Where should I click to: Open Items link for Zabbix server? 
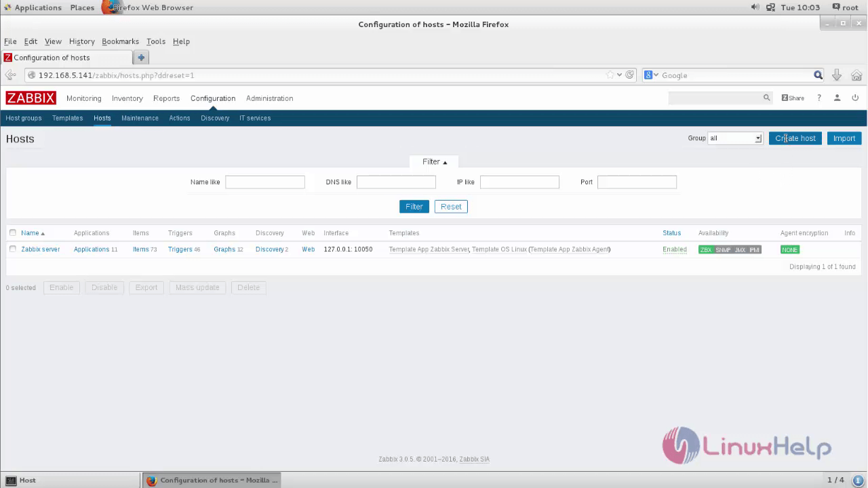click(140, 249)
